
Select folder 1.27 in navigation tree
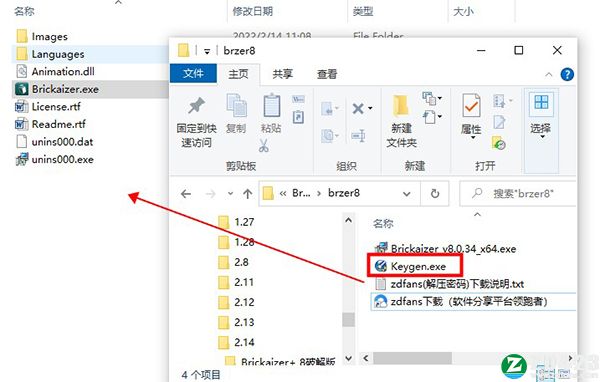[236, 222]
